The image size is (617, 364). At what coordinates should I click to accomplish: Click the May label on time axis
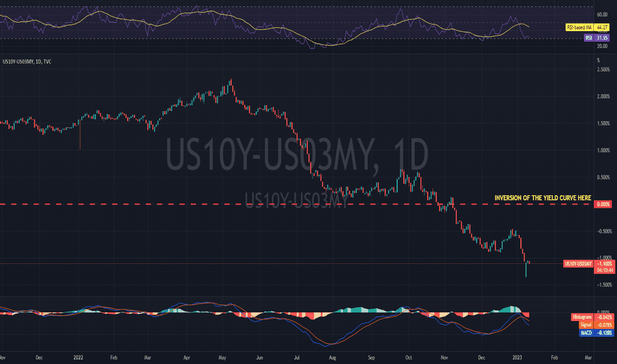point(222,357)
